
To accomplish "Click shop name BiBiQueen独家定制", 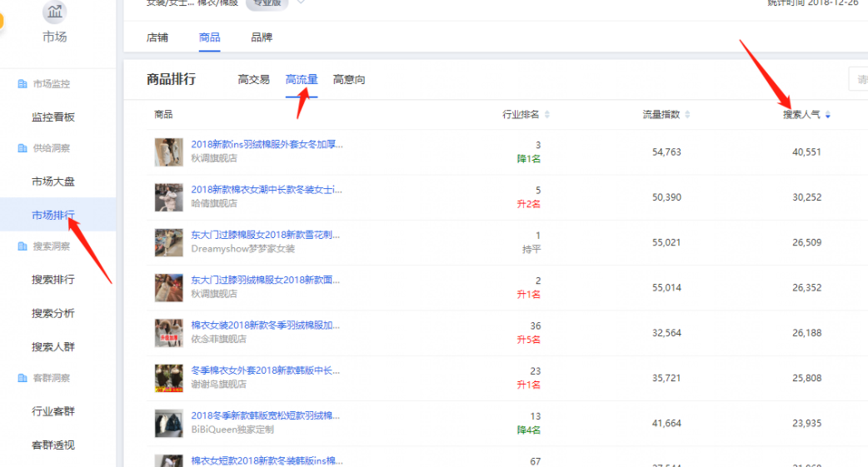I will [x=232, y=430].
